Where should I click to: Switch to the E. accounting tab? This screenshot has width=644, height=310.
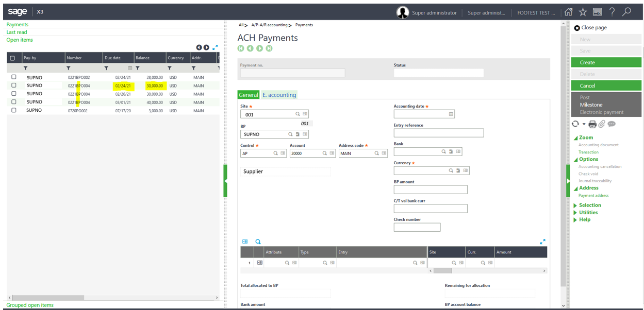point(279,95)
